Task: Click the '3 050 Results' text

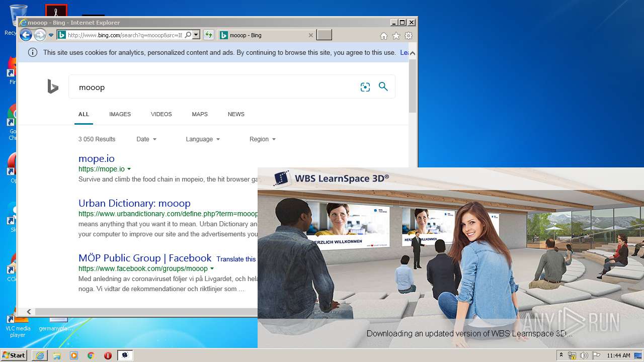Action: point(97,139)
